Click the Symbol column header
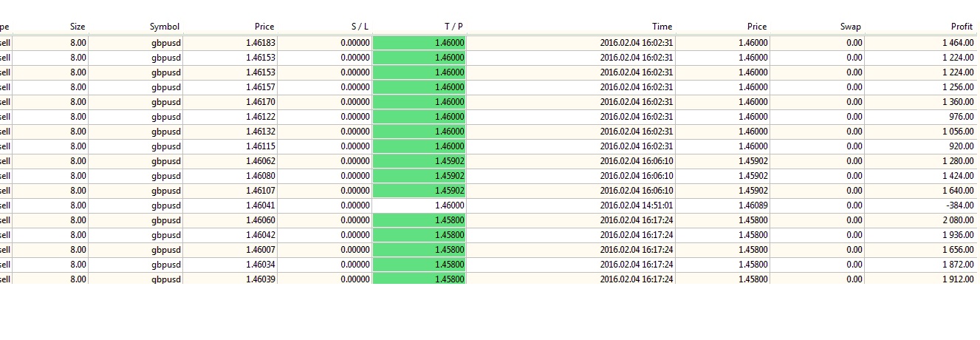Image resolution: width=980 pixels, height=340 pixels. pos(164,27)
